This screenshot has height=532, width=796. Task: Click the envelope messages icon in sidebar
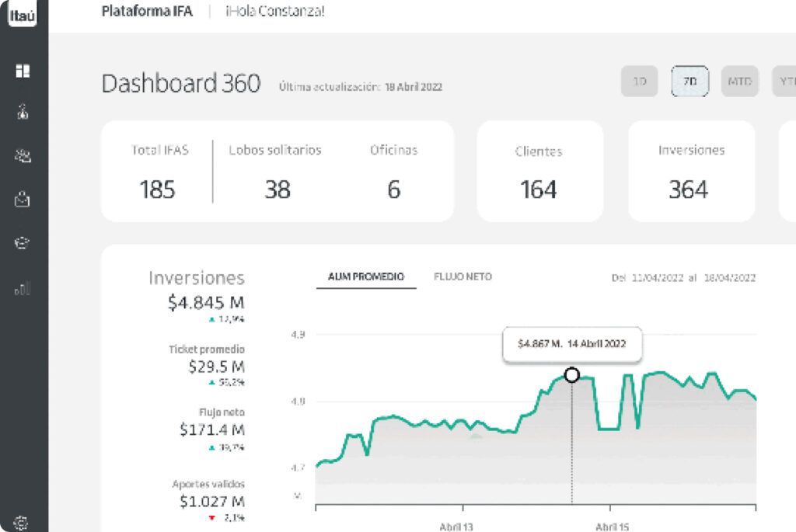click(x=23, y=200)
